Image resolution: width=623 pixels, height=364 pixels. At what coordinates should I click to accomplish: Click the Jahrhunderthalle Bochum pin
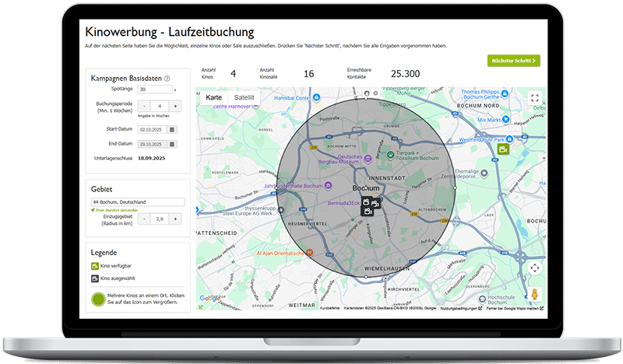[328, 185]
